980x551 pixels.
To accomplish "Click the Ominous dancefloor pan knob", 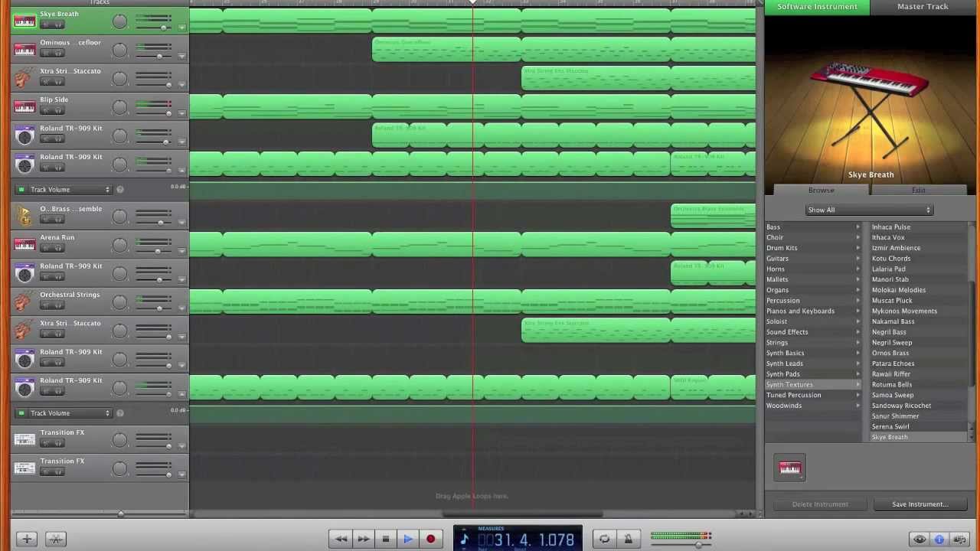I will click(x=119, y=50).
